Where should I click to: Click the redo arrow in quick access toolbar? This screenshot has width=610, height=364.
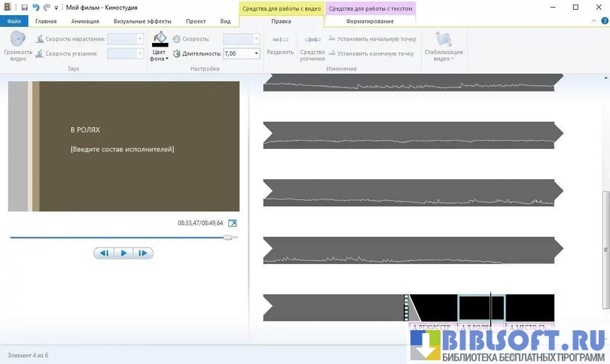tap(46, 7)
